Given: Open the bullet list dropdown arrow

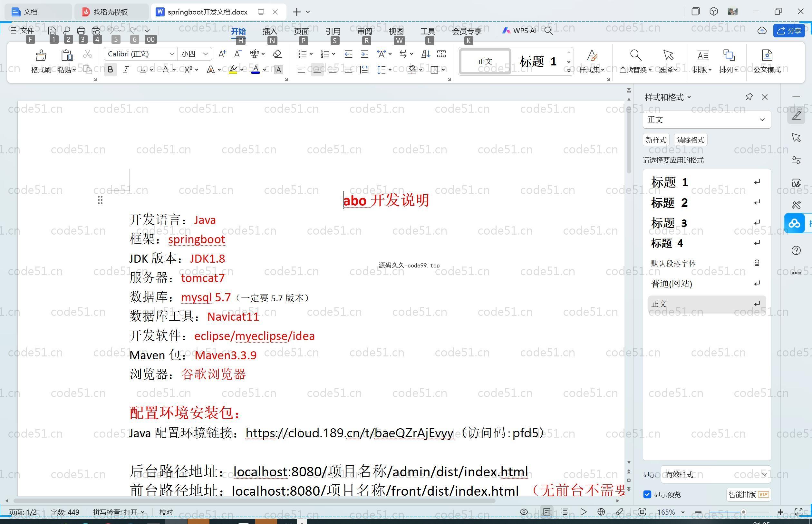Looking at the screenshot, I should (x=311, y=54).
